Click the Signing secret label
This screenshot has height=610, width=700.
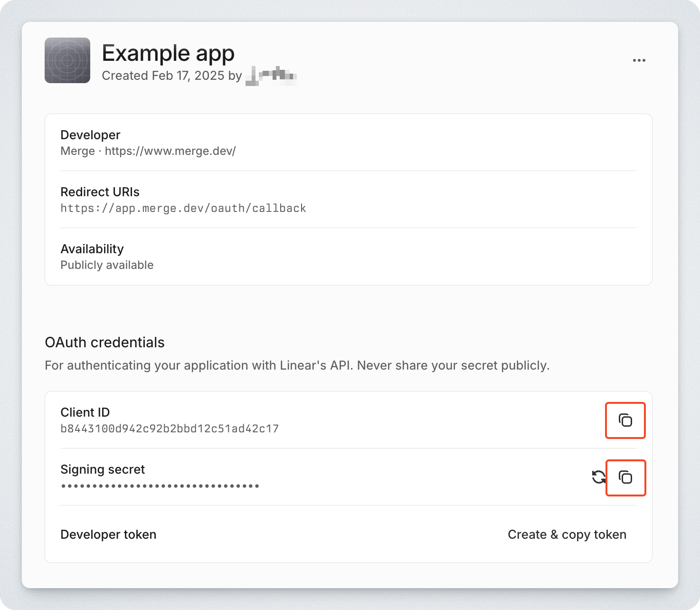(103, 469)
